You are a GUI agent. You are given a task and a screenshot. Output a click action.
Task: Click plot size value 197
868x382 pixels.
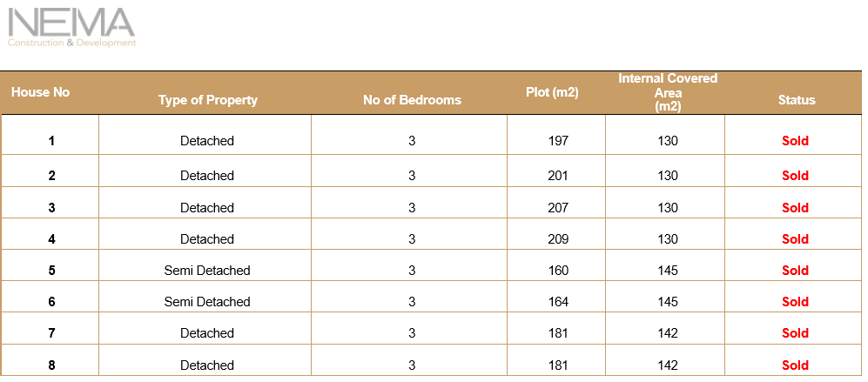click(558, 141)
